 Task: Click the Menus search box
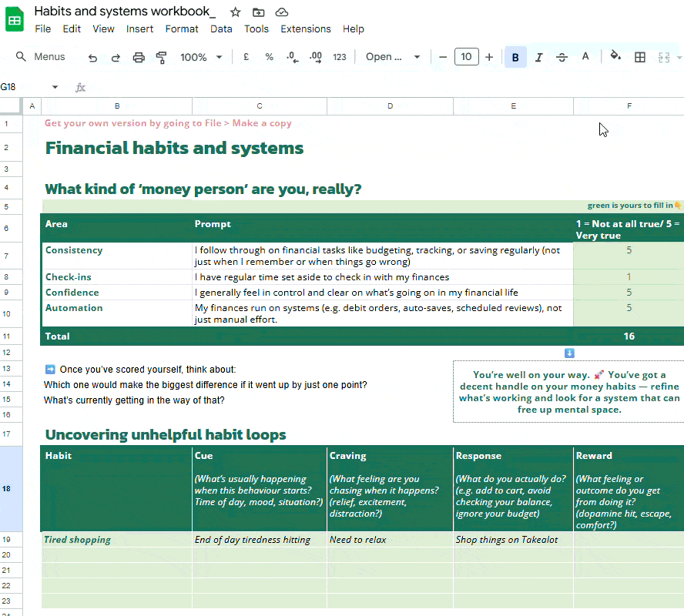40,57
